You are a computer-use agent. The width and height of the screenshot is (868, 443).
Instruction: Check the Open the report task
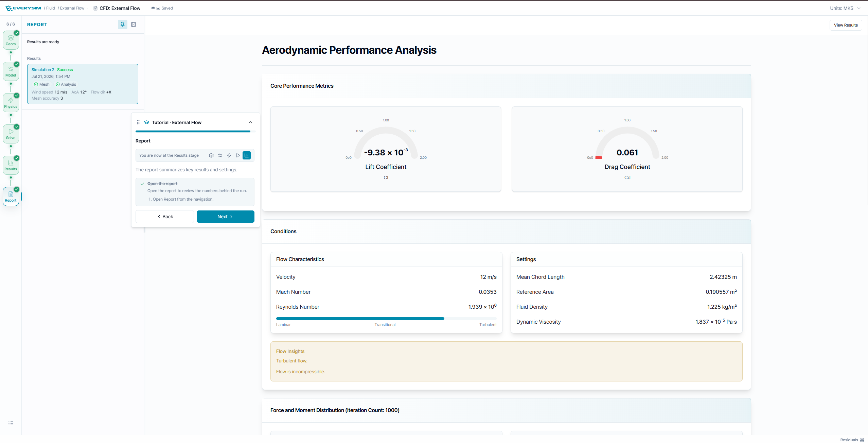point(142,184)
